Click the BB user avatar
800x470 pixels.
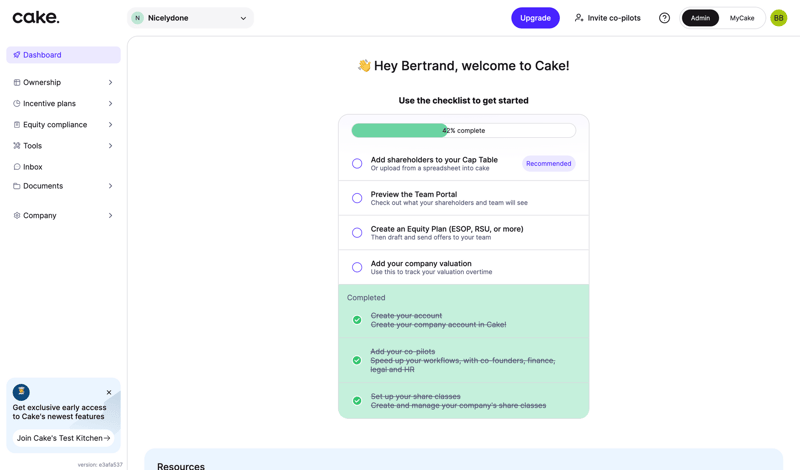tap(778, 18)
